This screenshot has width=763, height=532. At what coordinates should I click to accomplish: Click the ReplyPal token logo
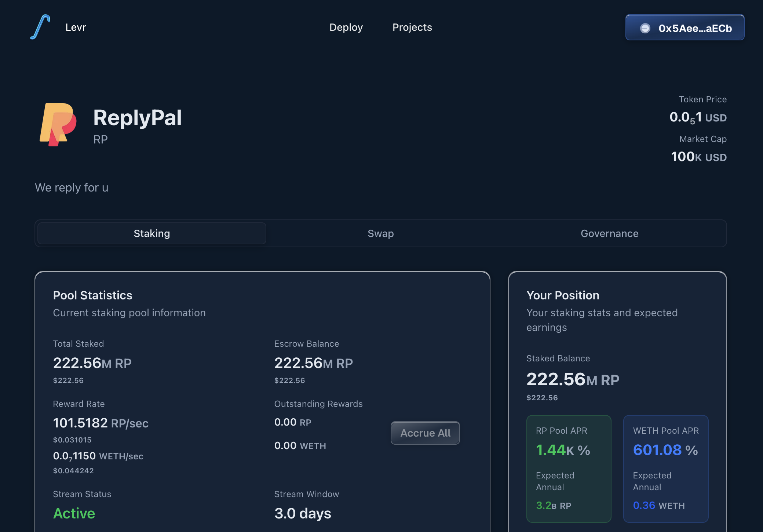click(x=58, y=124)
